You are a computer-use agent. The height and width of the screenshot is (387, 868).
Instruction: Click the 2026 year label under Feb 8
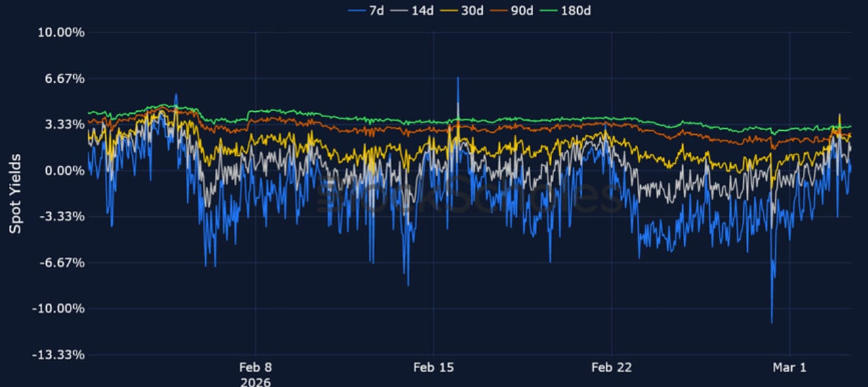(256, 382)
